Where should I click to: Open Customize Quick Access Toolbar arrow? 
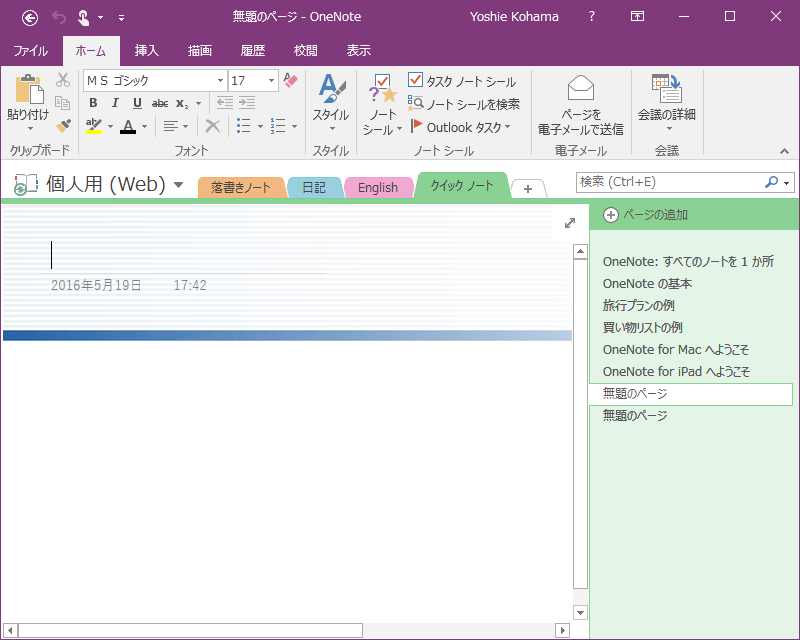pos(121,18)
